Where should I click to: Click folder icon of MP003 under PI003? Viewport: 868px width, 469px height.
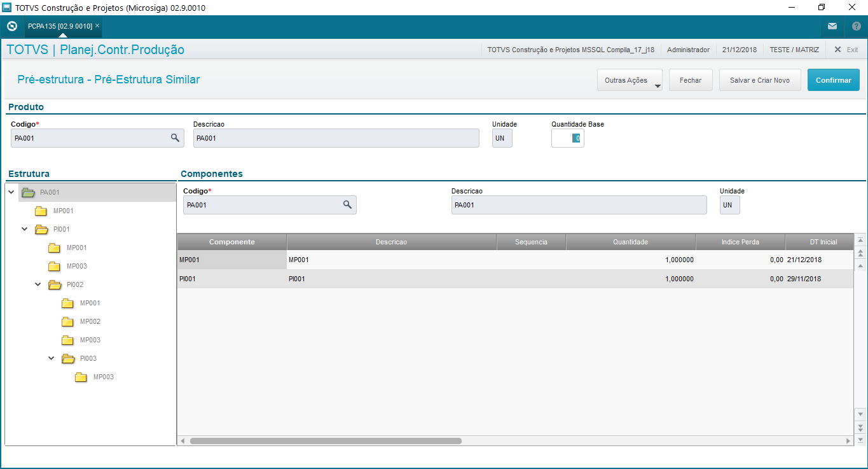coord(81,377)
